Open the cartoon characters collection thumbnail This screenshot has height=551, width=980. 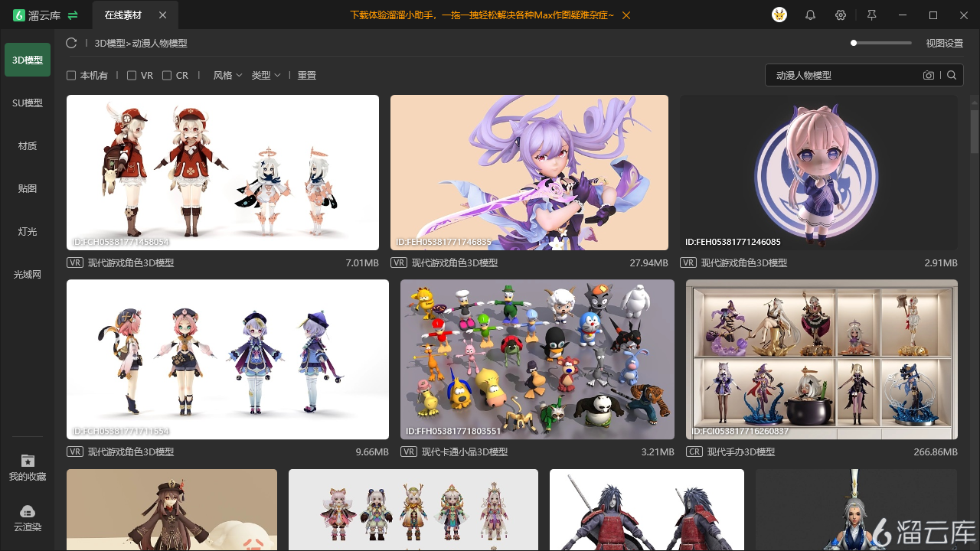coord(537,360)
